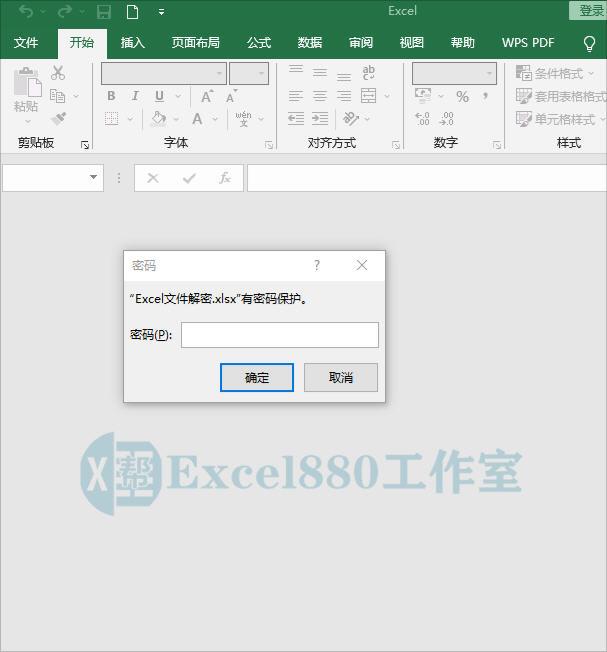The image size is (607, 652).
Task: Click the 登录 sign-in button
Action: click(590, 10)
